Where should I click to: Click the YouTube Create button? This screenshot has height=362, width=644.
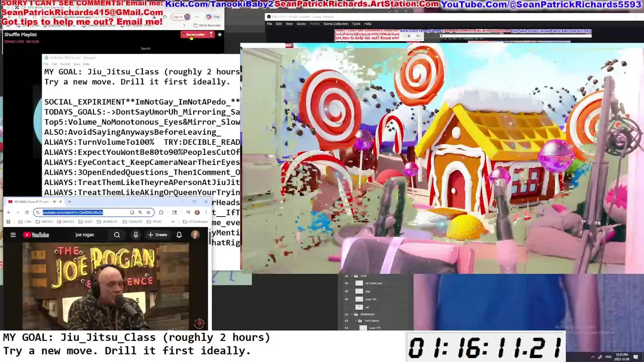click(157, 235)
